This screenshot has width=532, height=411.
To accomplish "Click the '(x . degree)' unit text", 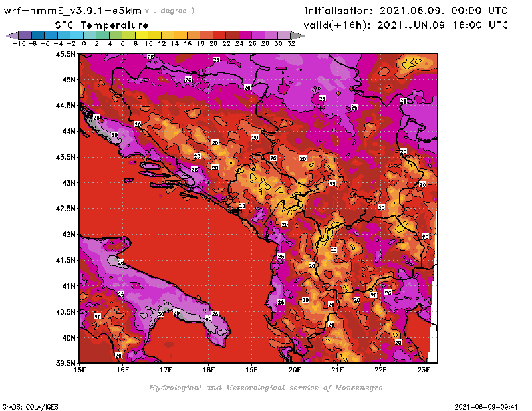I will (x=164, y=11).
